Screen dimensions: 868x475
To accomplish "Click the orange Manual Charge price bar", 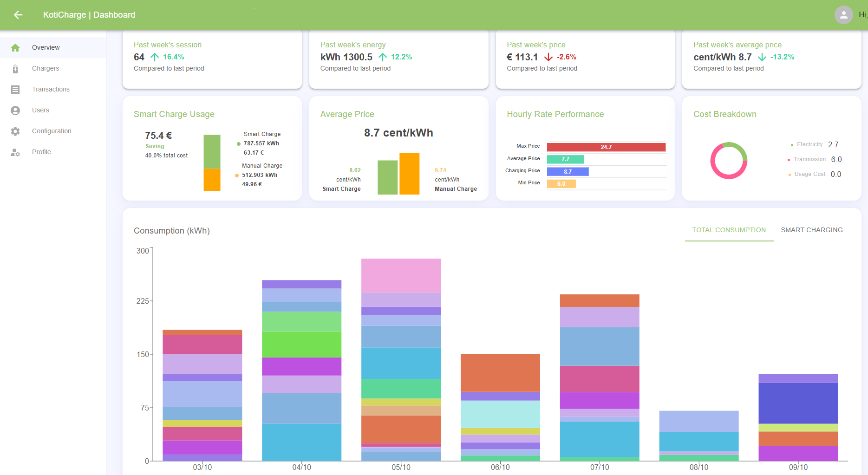I will point(409,174).
